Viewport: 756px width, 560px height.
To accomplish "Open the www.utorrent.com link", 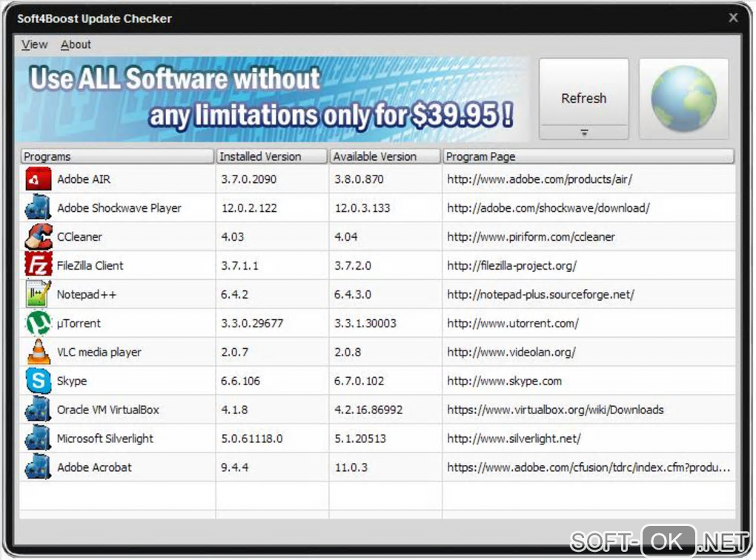I will click(512, 323).
